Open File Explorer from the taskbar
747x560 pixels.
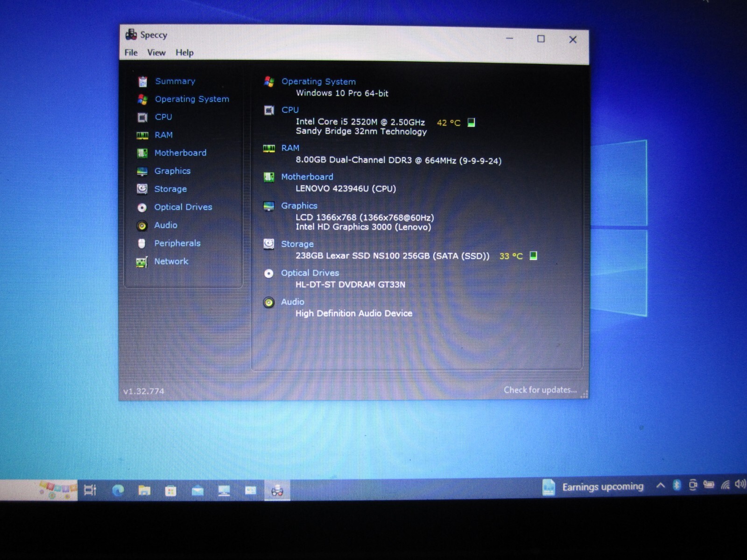144,490
